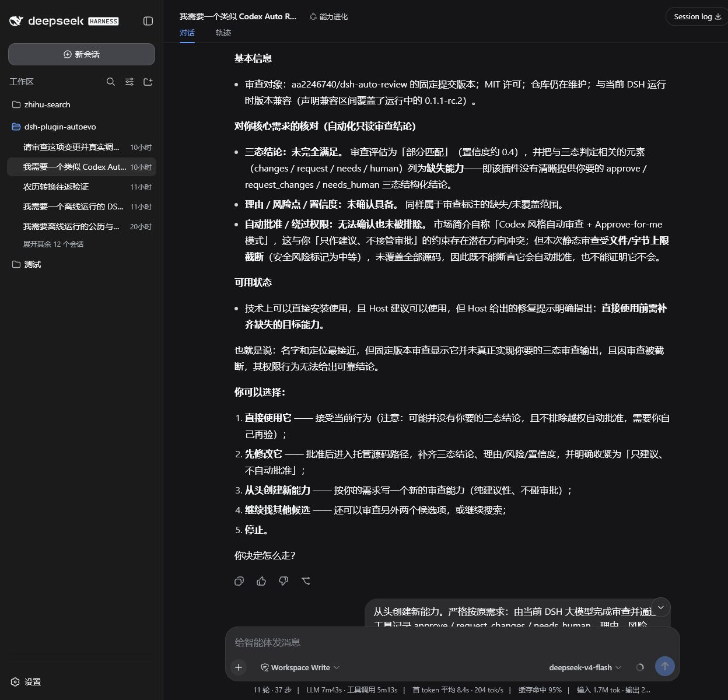The image size is (728, 700).
Task: Open conversation 请审查这项变更并真实调
Action: click(x=82, y=147)
